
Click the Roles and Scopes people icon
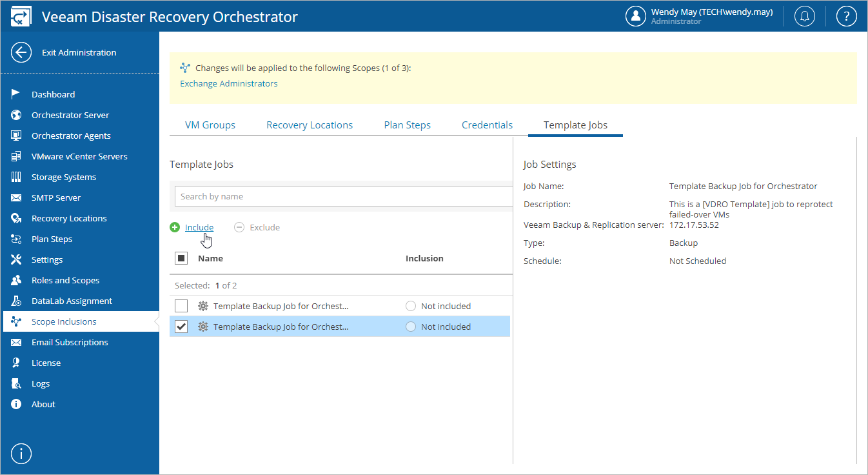pos(17,280)
